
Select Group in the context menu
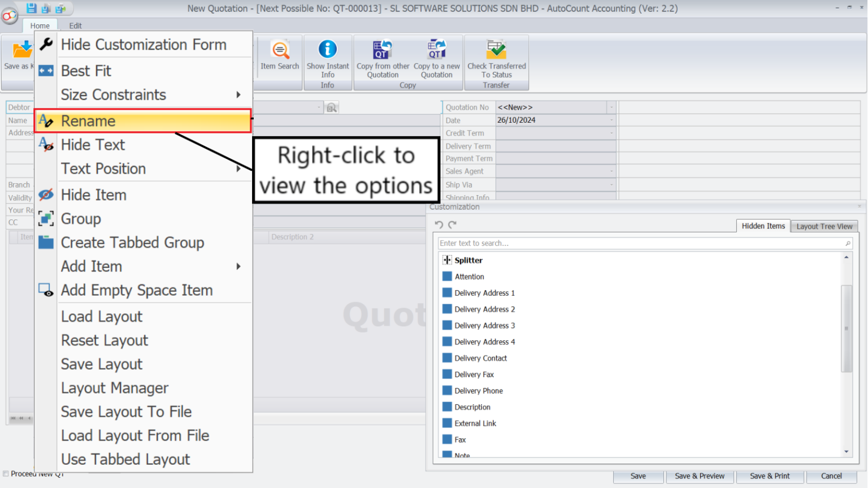(x=143, y=219)
